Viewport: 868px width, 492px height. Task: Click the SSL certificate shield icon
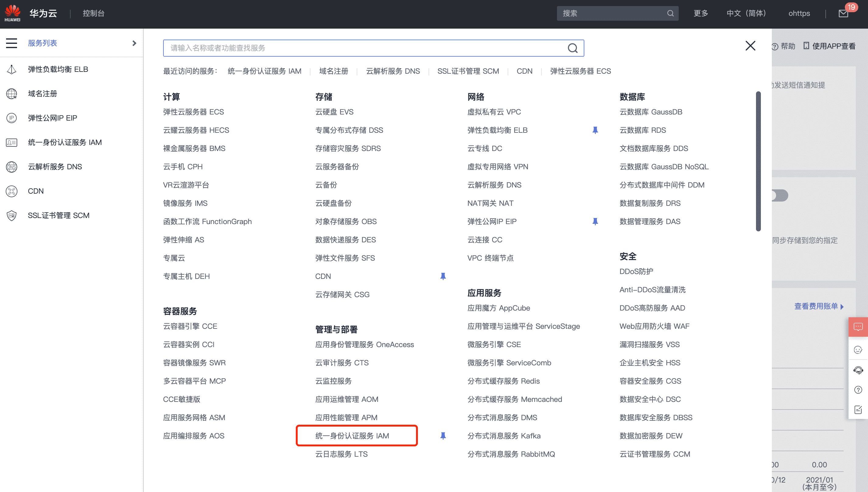(12, 215)
